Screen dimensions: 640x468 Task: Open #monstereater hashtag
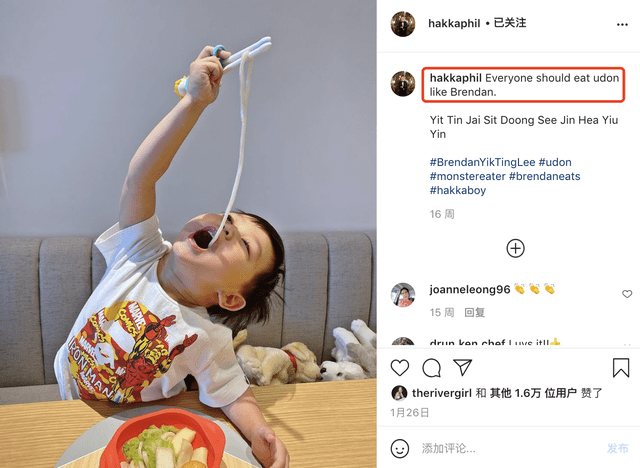click(x=467, y=176)
